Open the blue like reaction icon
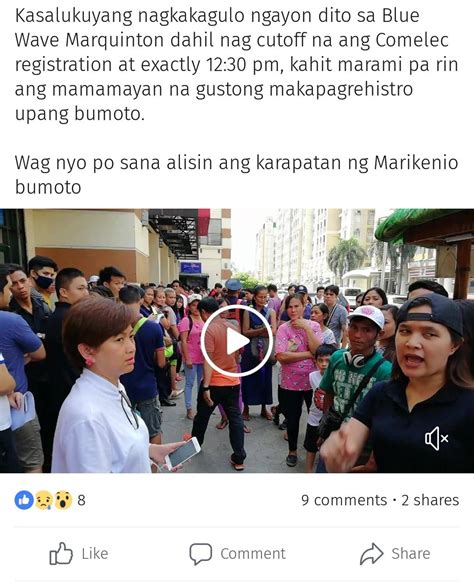The height and width of the screenshot is (582, 474). [24, 500]
